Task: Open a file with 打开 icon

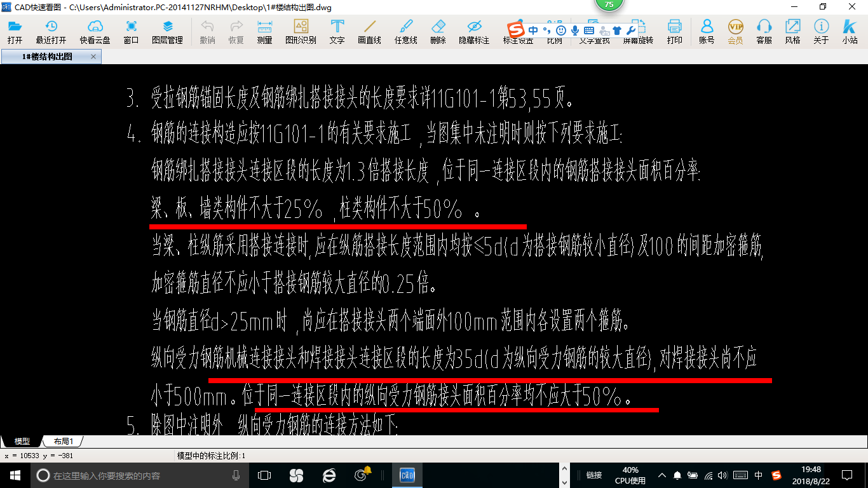Action: point(15,32)
